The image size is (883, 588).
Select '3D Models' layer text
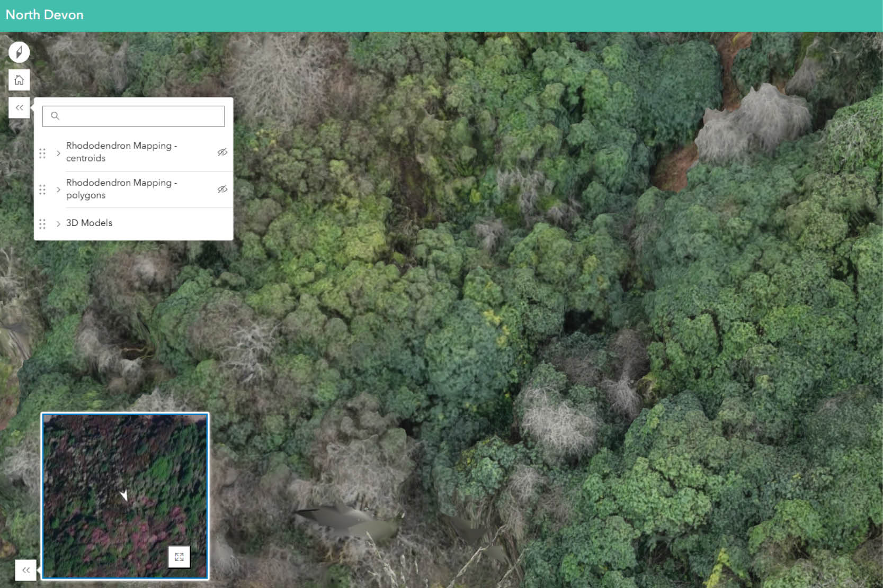click(89, 223)
